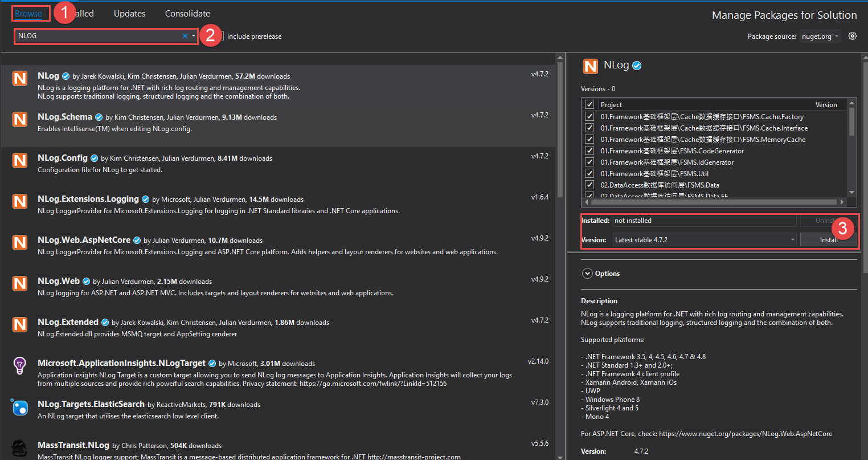Click verified badge beside NLog in results list
868x460 pixels.
(65, 76)
